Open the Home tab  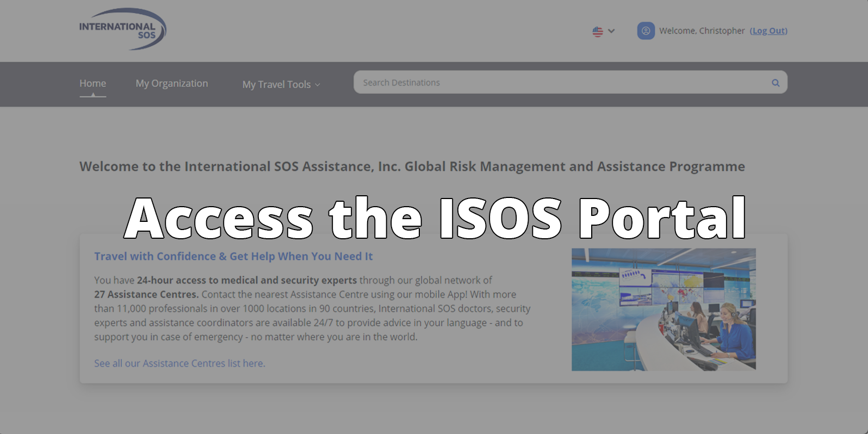(x=92, y=83)
